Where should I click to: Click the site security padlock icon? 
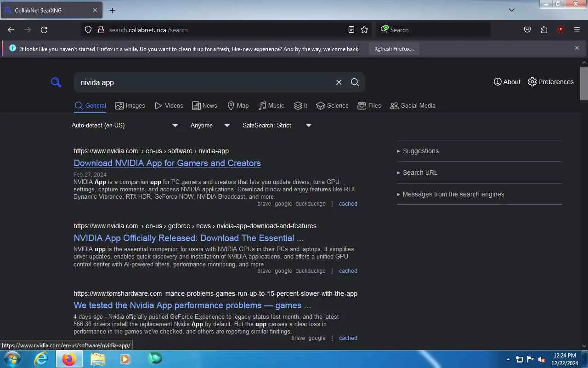pos(101,29)
